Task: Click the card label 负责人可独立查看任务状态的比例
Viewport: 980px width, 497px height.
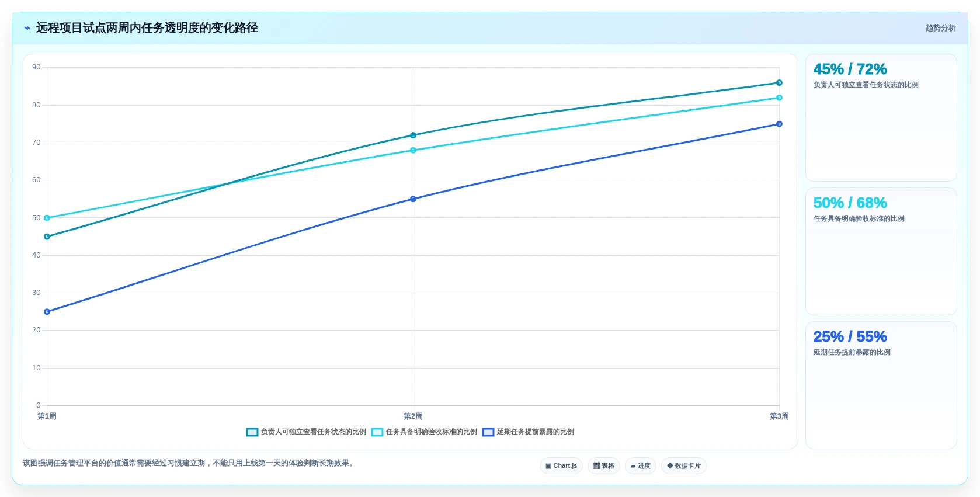Action: (866, 85)
